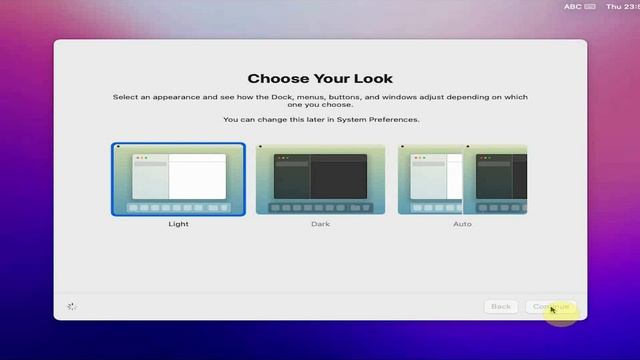Click the "Light" label text
Image resolution: width=640 pixels, height=360 pixels.
[x=178, y=224]
